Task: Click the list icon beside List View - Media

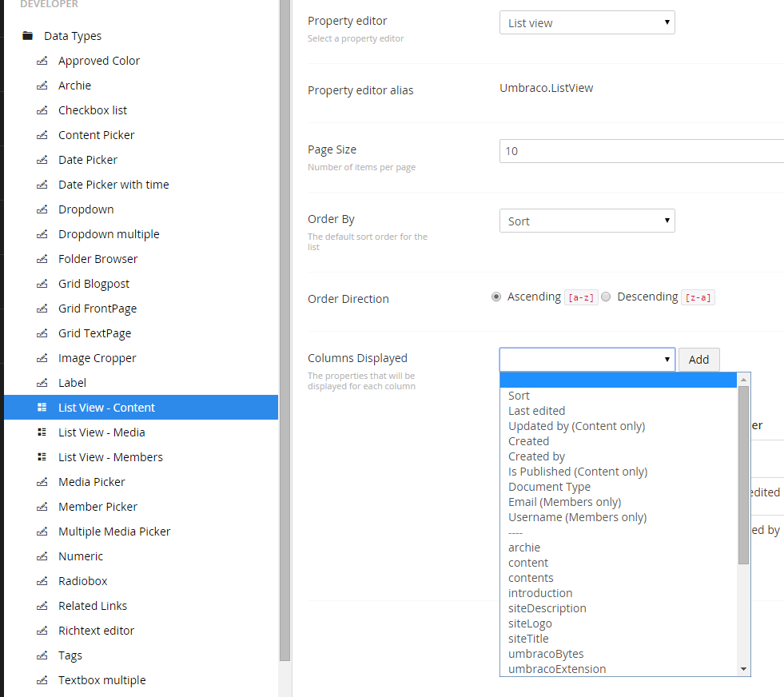Action: click(x=42, y=432)
